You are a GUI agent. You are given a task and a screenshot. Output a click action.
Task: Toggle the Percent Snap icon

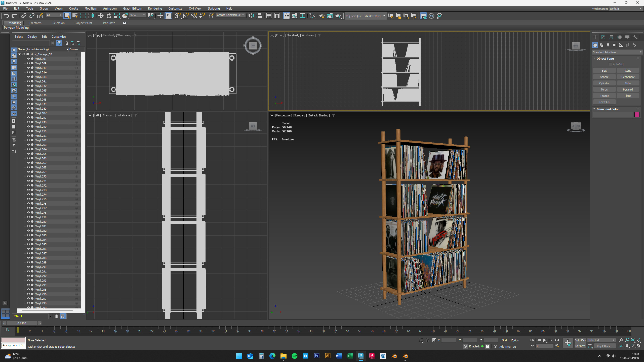click(x=194, y=16)
